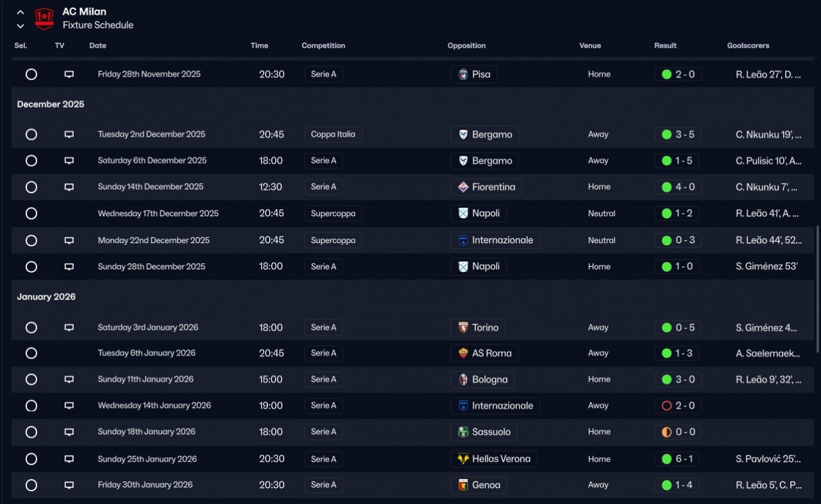Click the 15:00 kick-off time
This screenshot has width=821, height=504.
pyautogui.click(x=271, y=380)
